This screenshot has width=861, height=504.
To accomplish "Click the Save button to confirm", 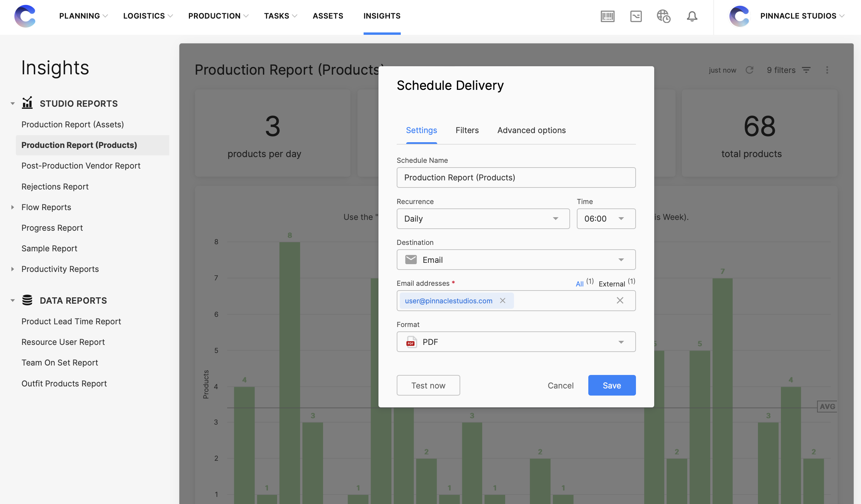I will point(611,385).
